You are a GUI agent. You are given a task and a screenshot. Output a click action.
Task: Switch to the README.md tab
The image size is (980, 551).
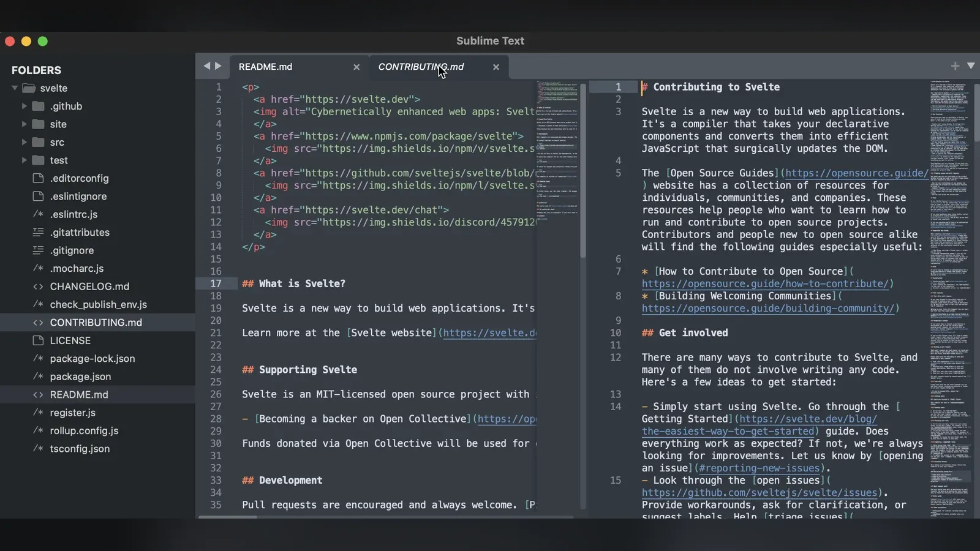(299, 67)
